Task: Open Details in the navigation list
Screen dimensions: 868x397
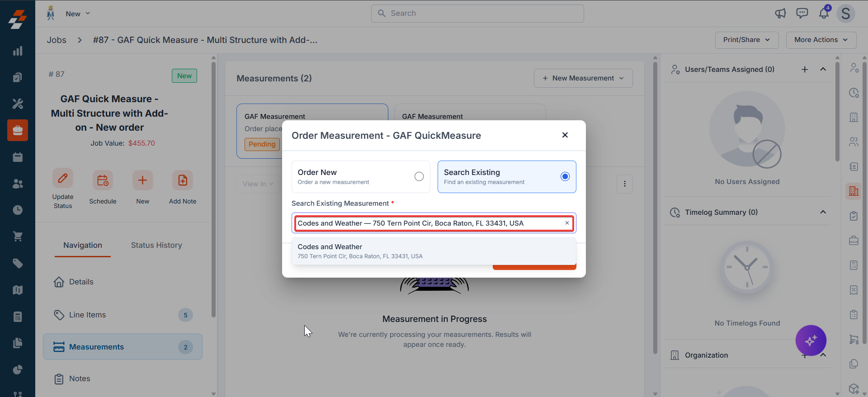Action: tap(123, 282)
